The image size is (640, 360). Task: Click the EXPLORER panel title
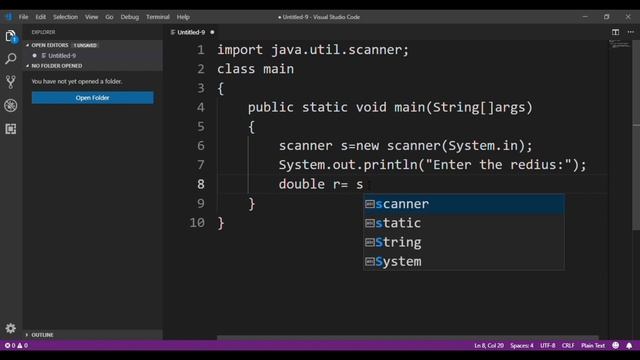(x=43, y=32)
